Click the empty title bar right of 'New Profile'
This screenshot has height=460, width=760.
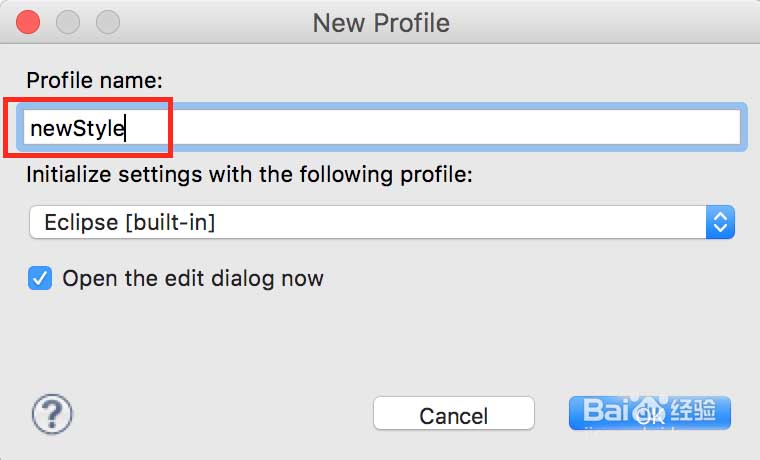click(600, 22)
